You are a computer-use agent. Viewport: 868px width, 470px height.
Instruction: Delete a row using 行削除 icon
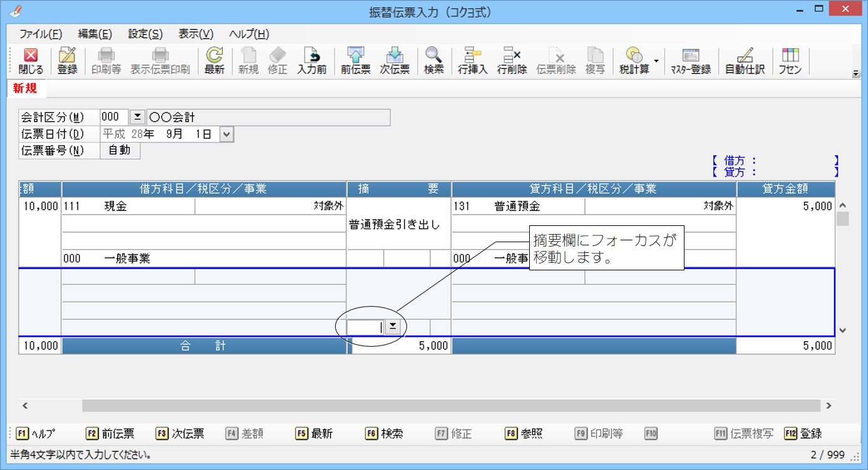coord(512,61)
